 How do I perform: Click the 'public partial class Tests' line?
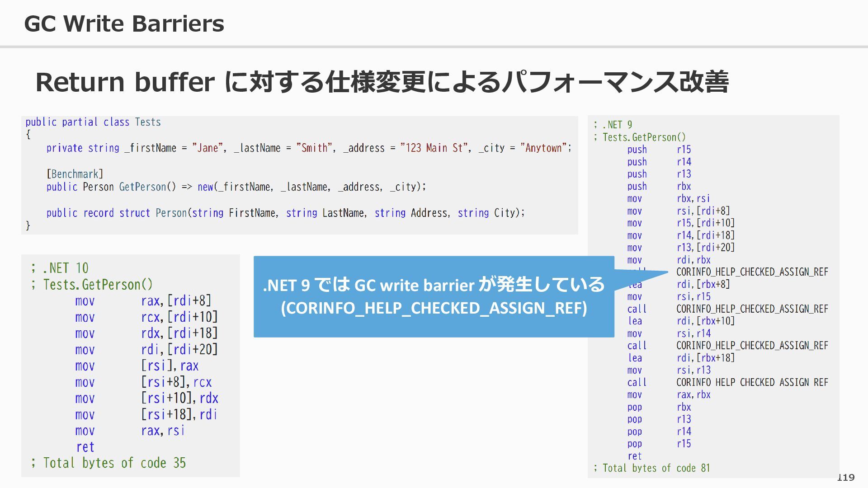[x=93, y=122]
